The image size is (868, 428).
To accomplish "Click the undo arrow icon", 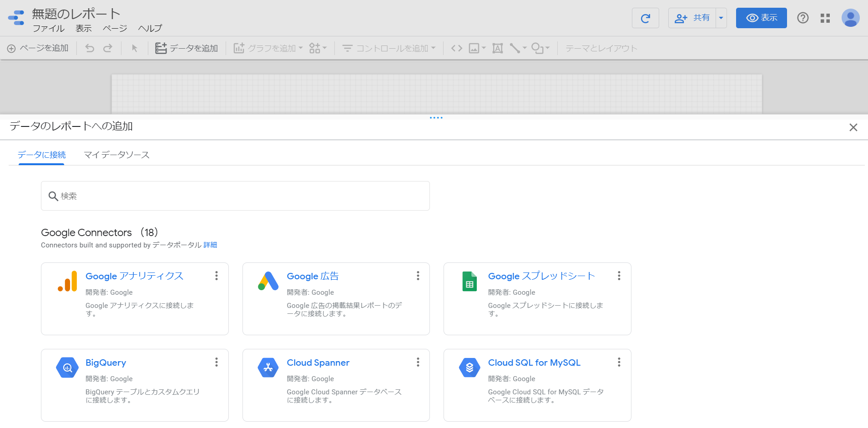I will pos(90,48).
